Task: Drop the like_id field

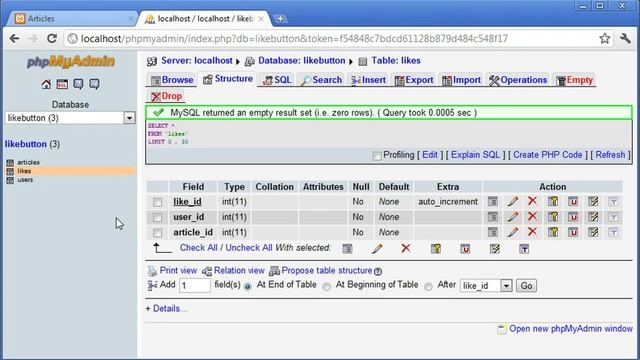Action: (532, 201)
